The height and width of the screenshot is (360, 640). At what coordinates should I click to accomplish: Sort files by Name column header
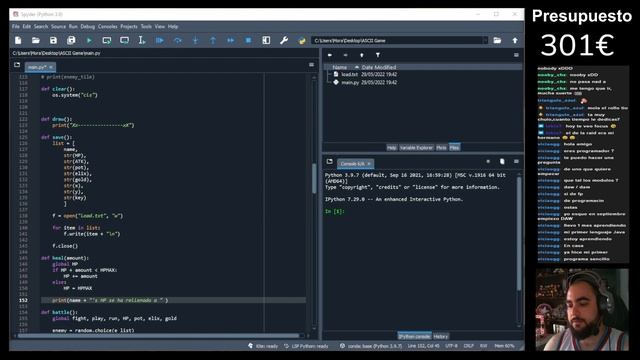[340, 67]
